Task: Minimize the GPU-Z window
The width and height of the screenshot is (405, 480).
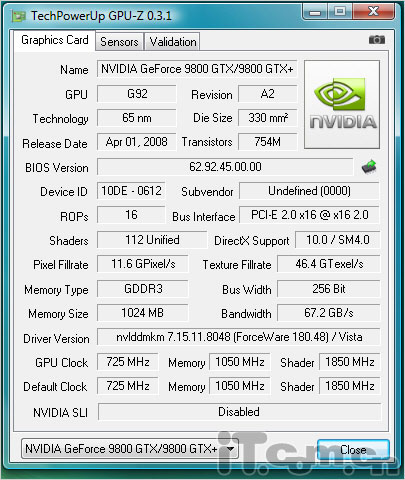Action: point(315,12)
